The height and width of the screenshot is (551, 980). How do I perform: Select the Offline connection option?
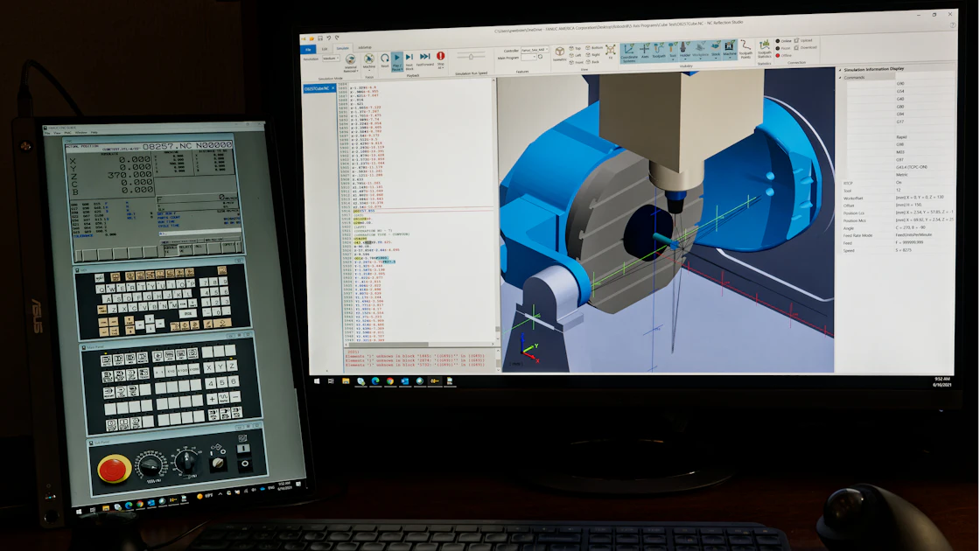click(x=784, y=56)
